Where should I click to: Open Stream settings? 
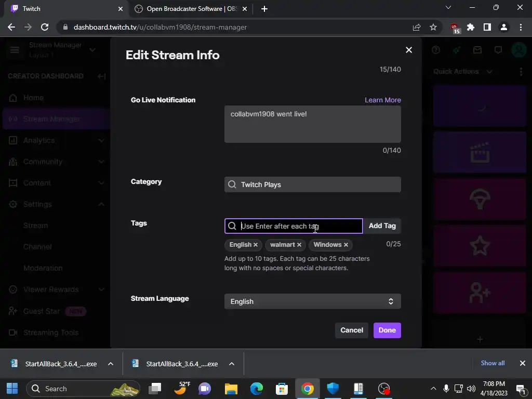(x=36, y=225)
